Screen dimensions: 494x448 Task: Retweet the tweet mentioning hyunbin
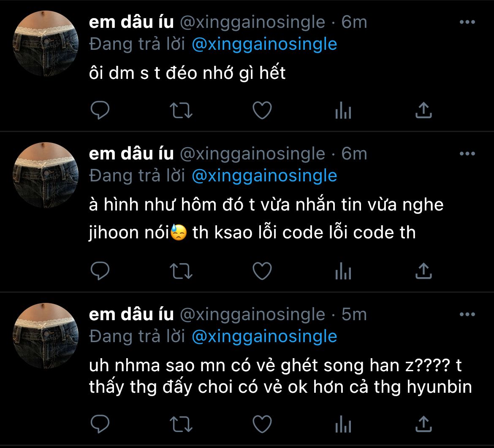coord(181,424)
